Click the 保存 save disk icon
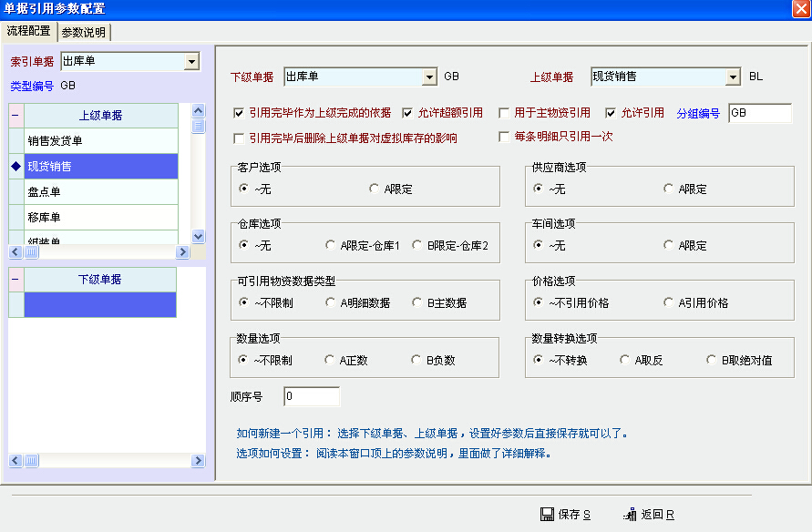Viewport: 812px width, 532px height. click(547, 515)
